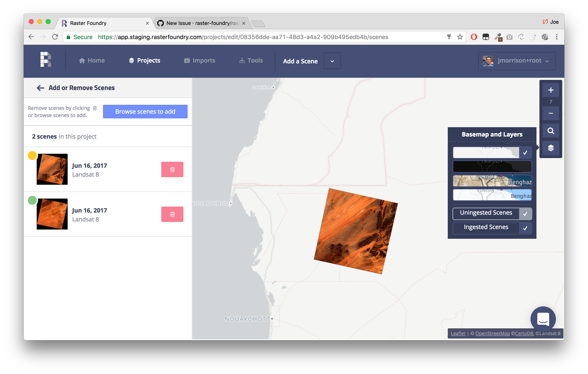Zoom in on the map

[x=551, y=90]
